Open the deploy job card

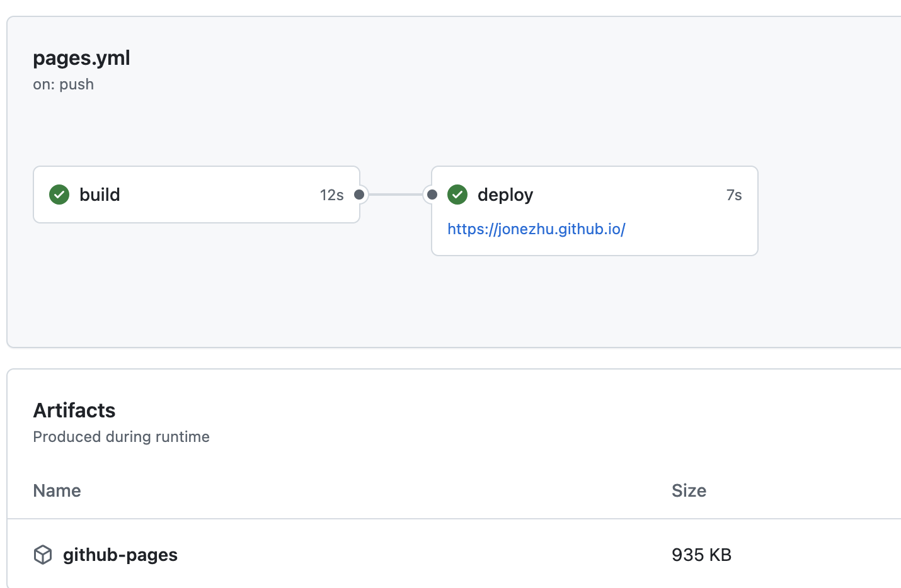coord(595,211)
